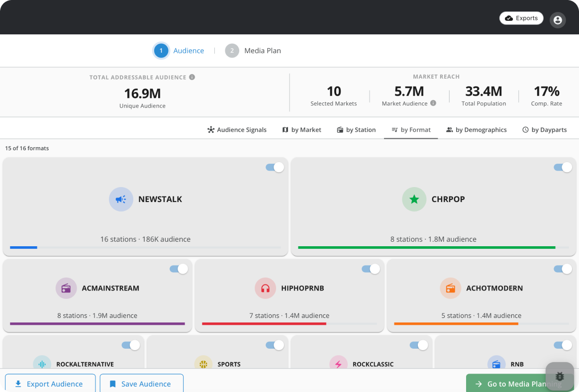Click the ACMAINSTREAM purple radio icon
579x392 pixels.
[x=66, y=288]
